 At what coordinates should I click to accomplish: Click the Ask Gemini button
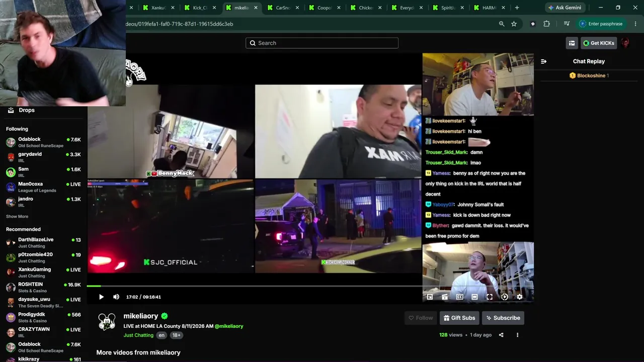(x=565, y=8)
